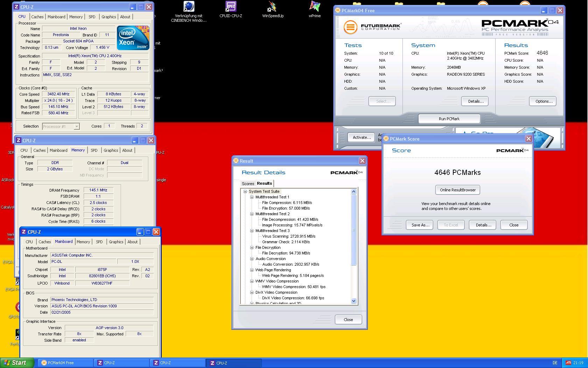
Task: Click the Futuremark Corporation orange logo
Action: click(x=350, y=27)
